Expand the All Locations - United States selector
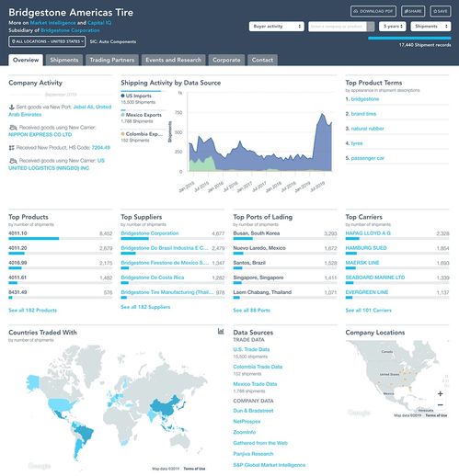The height and width of the screenshot is (476, 459). point(47,41)
